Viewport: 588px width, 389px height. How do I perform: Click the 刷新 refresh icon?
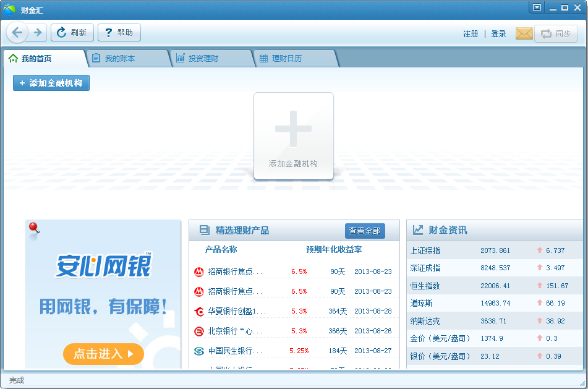click(x=62, y=33)
